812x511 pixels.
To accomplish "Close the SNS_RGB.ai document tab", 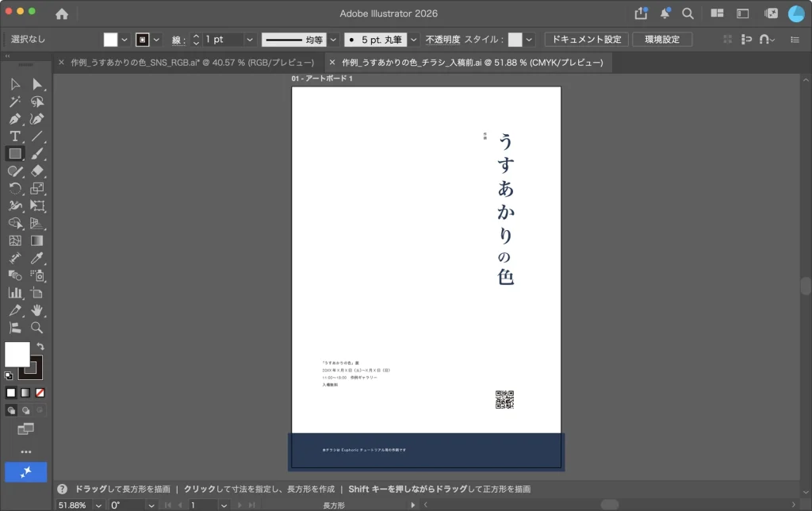I will pyautogui.click(x=61, y=62).
